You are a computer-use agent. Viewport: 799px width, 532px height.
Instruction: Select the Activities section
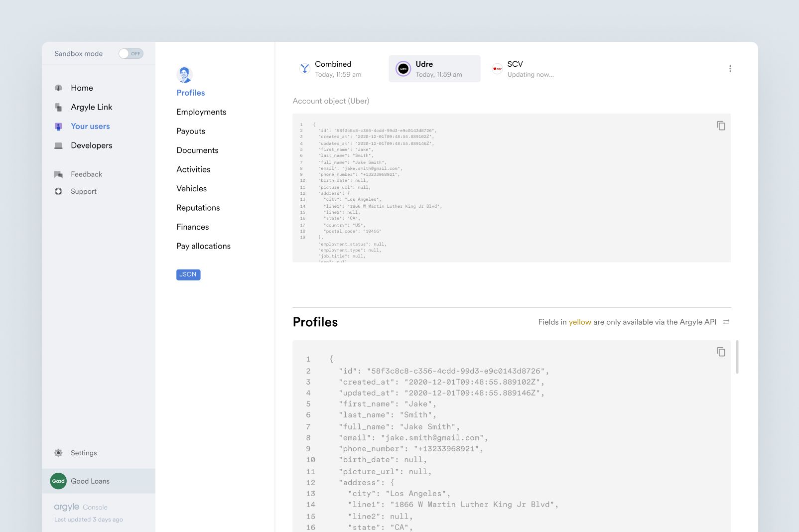point(193,169)
